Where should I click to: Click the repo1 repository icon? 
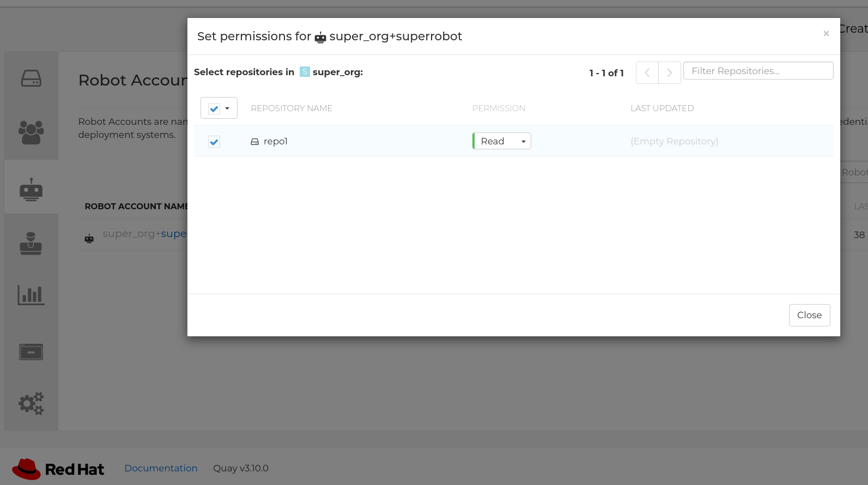coord(254,142)
